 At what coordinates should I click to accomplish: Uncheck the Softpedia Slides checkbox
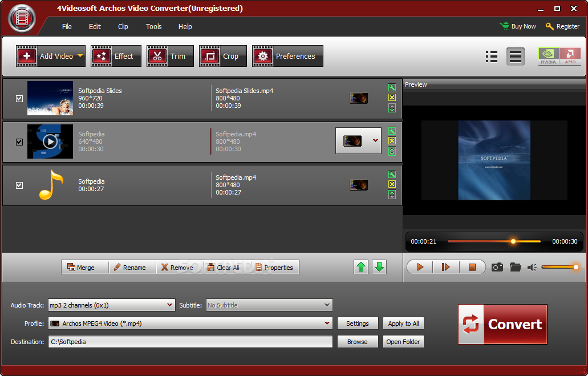point(19,99)
